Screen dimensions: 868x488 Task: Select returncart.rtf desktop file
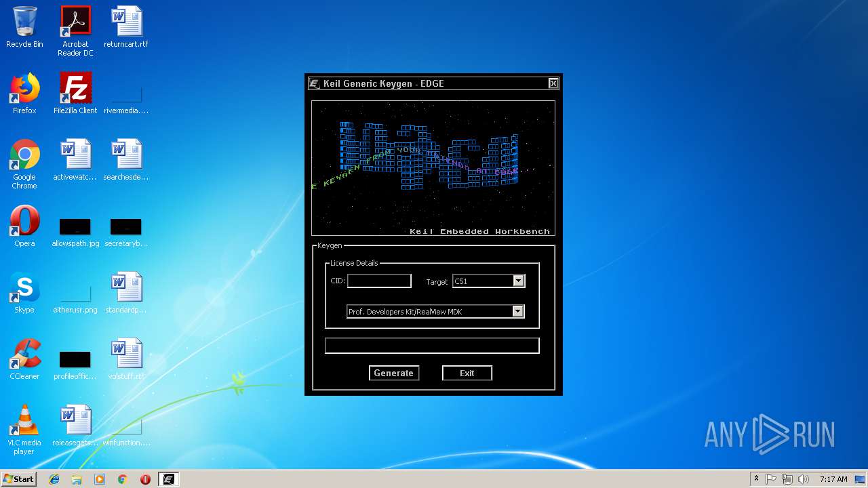coord(126,27)
